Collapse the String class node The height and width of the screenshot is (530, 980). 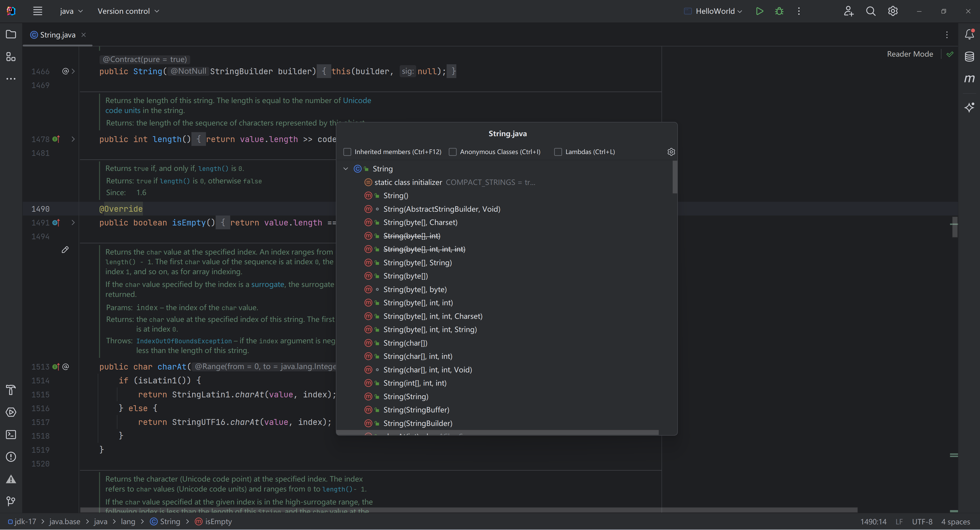coord(346,168)
